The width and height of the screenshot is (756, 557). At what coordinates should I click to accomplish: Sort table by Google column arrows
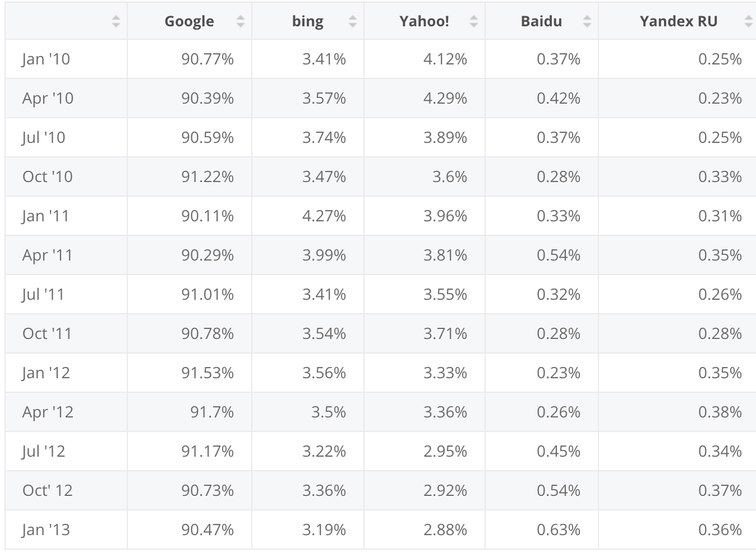(241, 22)
